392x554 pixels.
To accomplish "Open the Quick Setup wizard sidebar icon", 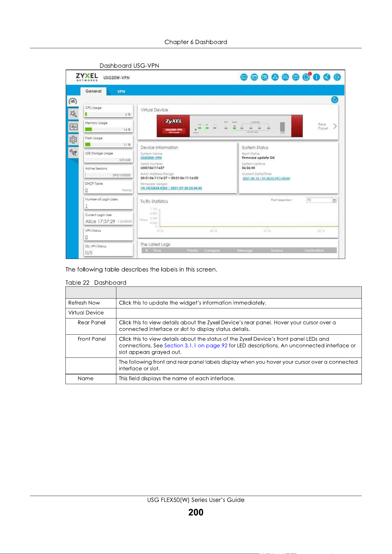I will [x=73, y=114].
